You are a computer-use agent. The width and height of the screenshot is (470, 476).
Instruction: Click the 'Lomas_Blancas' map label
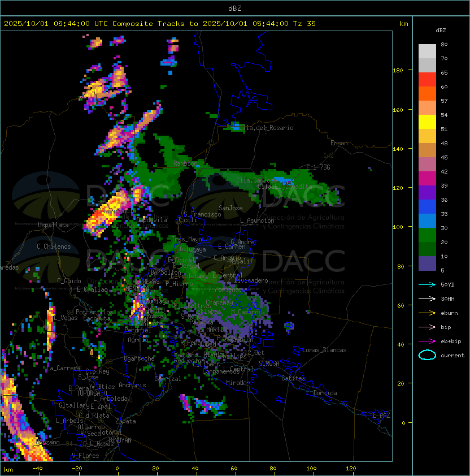324,350
